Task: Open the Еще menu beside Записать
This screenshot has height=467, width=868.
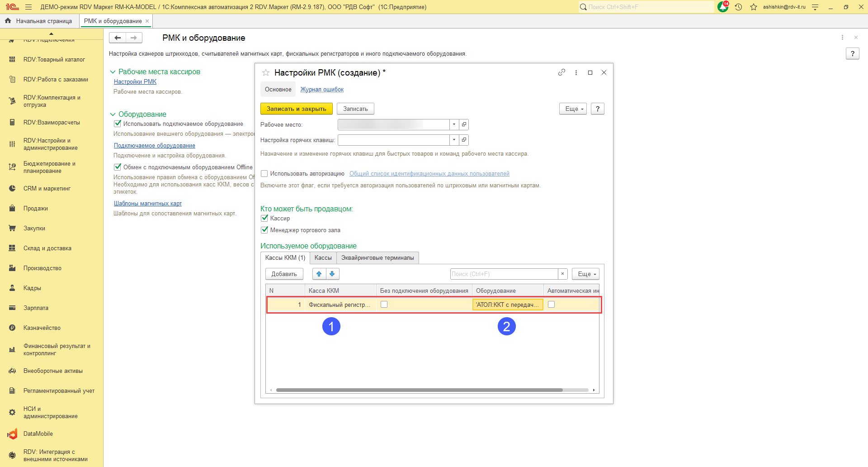Action: [573, 109]
